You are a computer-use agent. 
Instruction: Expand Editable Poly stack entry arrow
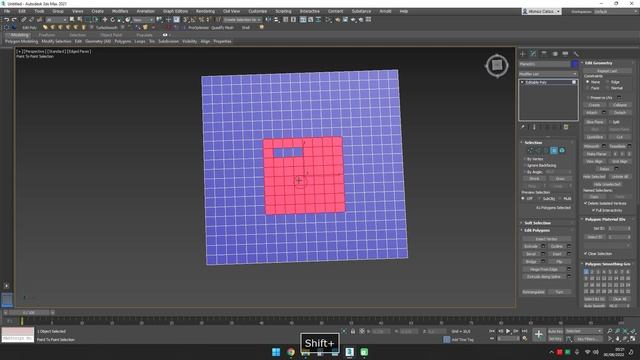[x=522, y=82]
